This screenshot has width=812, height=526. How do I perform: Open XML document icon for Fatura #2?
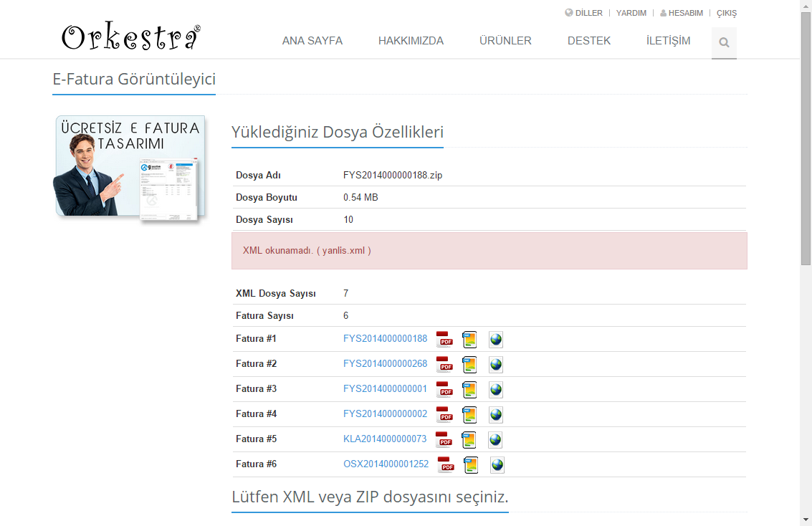pyautogui.click(x=469, y=364)
